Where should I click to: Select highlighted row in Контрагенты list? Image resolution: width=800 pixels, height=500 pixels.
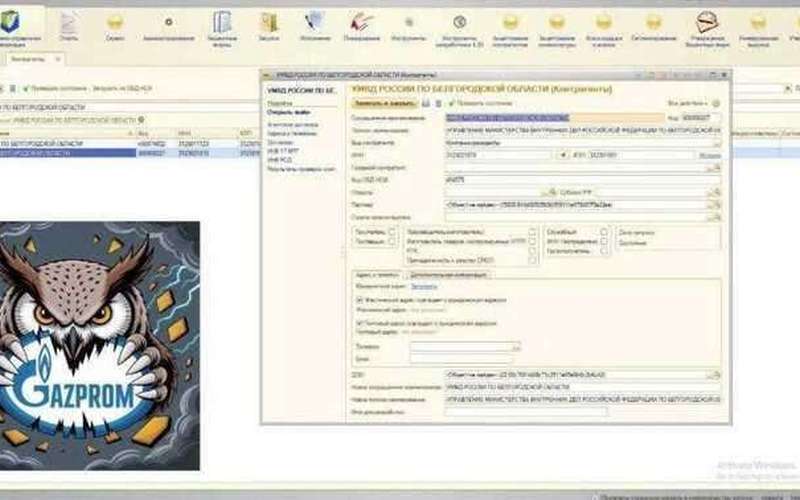[x=130, y=153]
